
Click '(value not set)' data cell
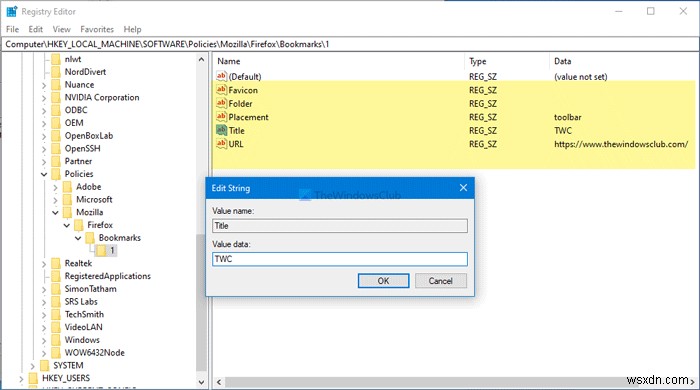point(581,76)
